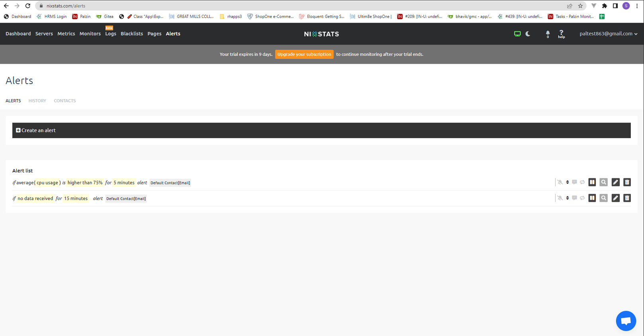This screenshot has width=644, height=336.
Task: Reload the page
Action: [x=27, y=6]
